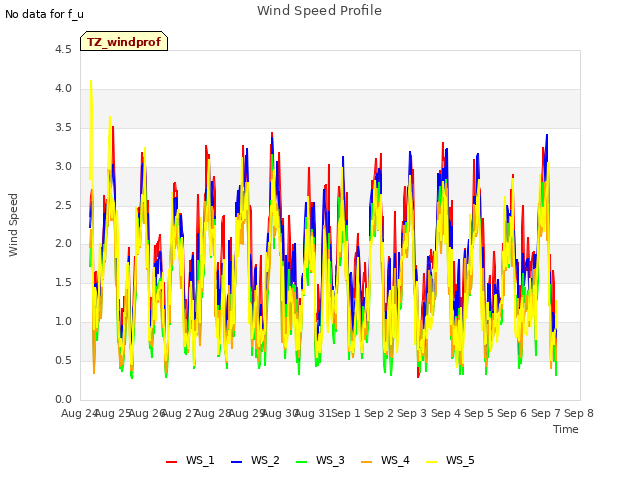
Task: Click the yellow WS_5 legend swatch
Action: tap(431, 462)
